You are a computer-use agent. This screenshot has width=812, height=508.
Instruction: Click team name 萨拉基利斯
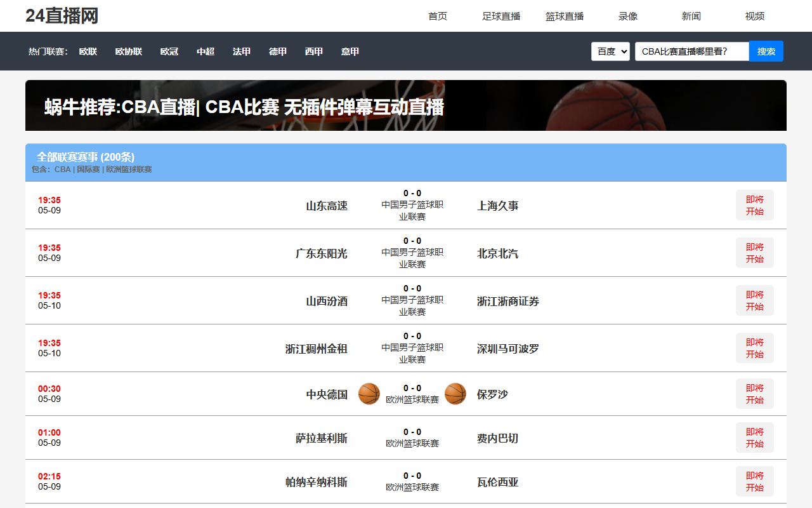coord(322,438)
